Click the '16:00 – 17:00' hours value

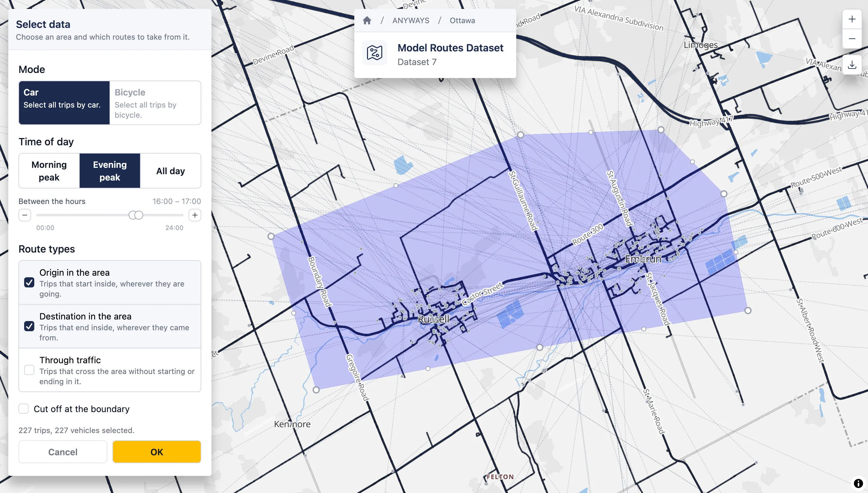(x=177, y=201)
